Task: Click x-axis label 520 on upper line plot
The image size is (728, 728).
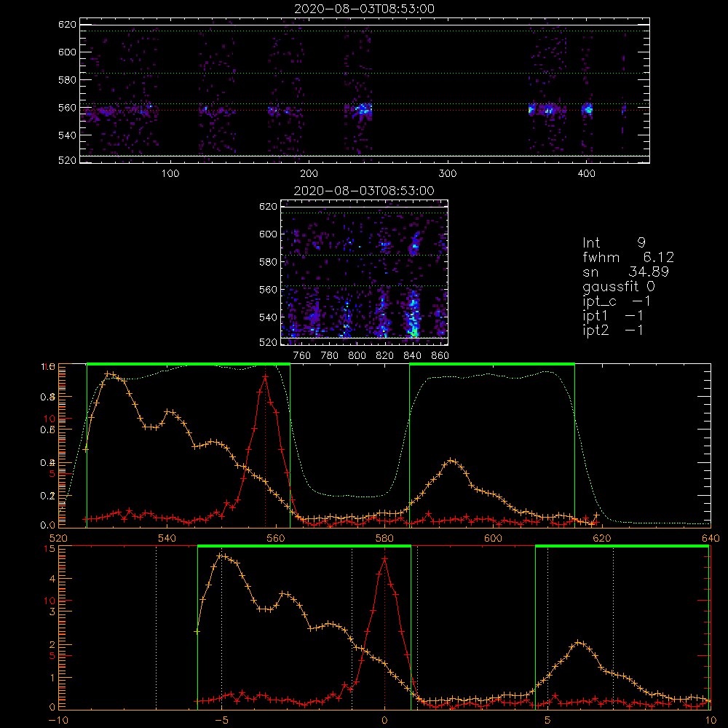Action: pos(58,538)
